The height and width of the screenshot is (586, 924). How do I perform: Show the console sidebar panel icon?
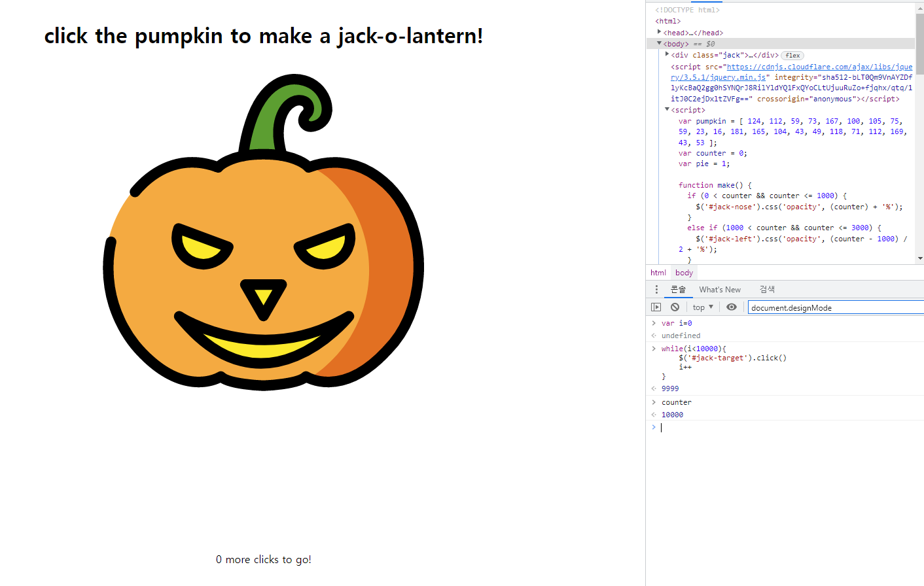(x=656, y=307)
